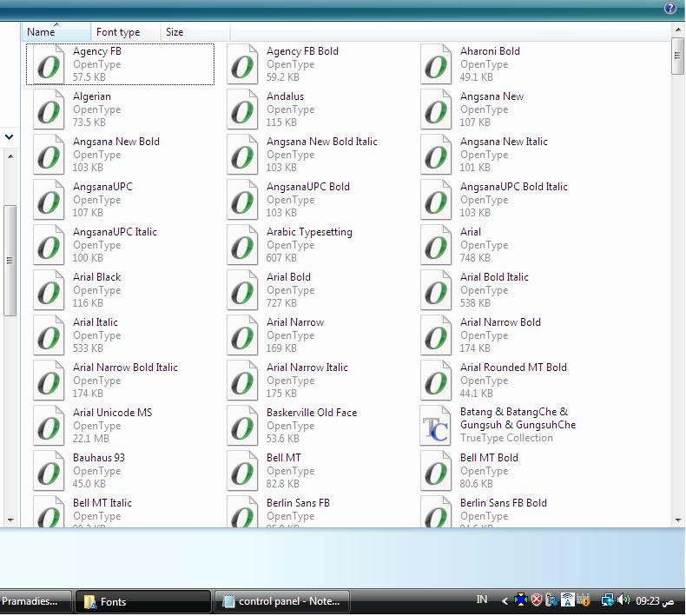This screenshot has width=686, height=616.
Task: Click the "Berlin Sans FB Bold" name text
Action: click(503, 502)
